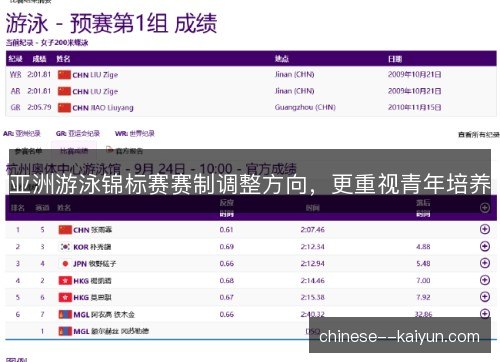Expand details for the HKG 2:15.38 row

485,297
